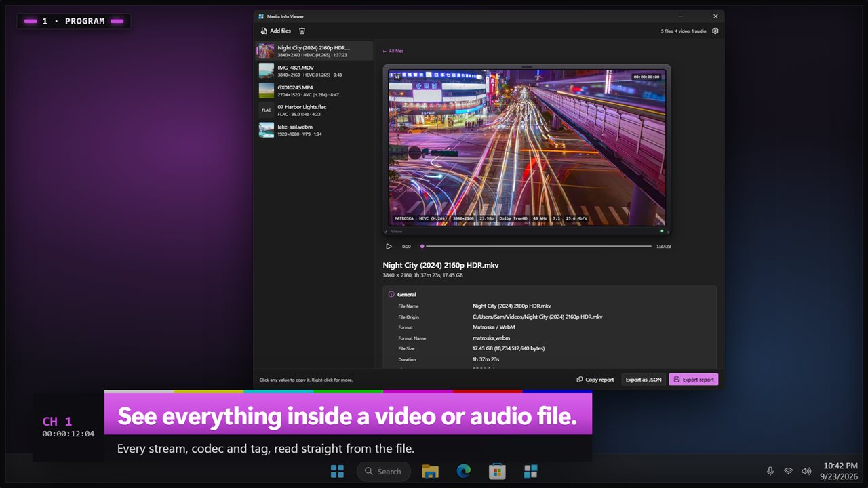Click Export as JSON button

pyautogui.click(x=644, y=380)
